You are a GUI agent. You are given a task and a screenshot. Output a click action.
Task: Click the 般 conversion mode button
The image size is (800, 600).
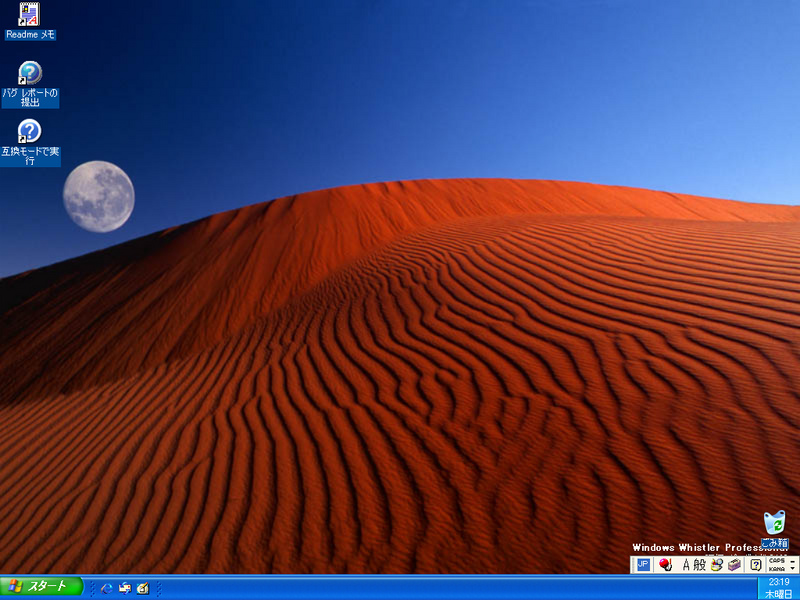click(x=699, y=565)
